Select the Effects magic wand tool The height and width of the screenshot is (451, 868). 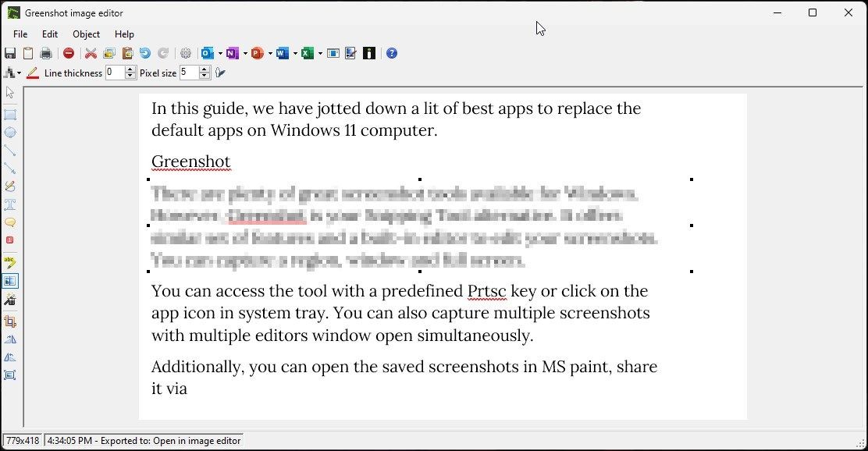(10, 300)
